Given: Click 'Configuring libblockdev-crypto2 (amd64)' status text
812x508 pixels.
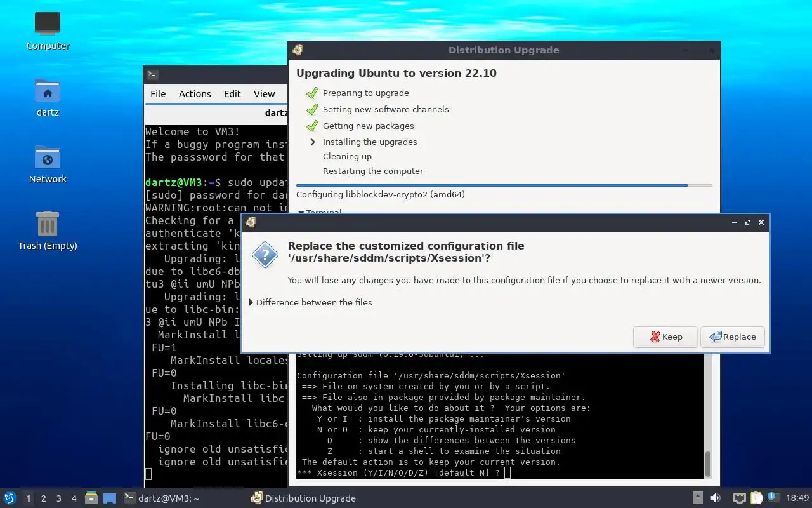Looking at the screenshot, I should tap(381, 194).
